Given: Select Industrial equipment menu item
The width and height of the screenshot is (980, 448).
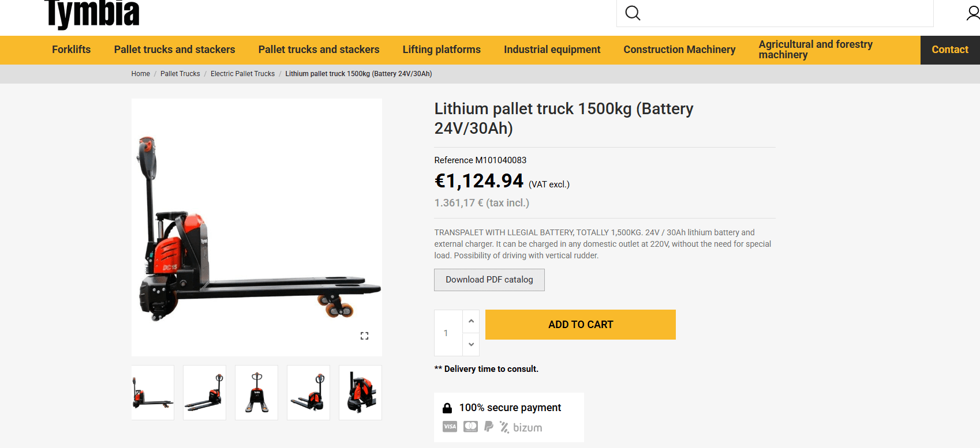Looking at the screenshot, I should click(552, 50).
